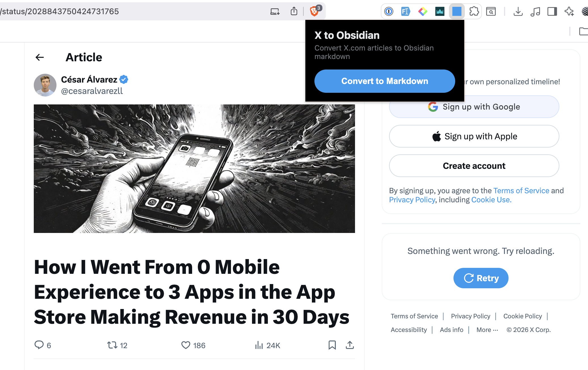The width and height of the screenshot is (588, 370).
Task: Expand the More footer options
Action: [487, 330]
